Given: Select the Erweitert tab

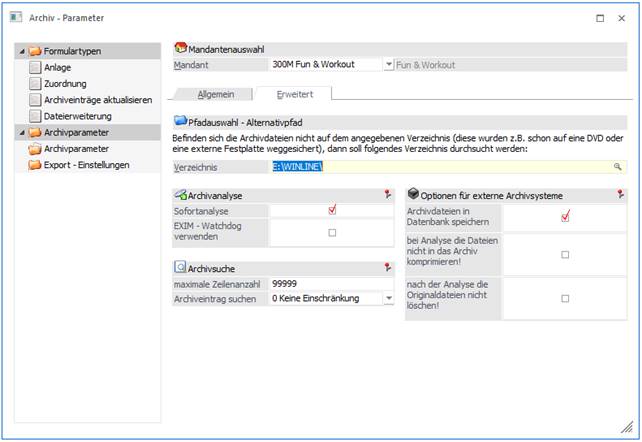Looking at the screenshot, I should [x=293, y=93].
